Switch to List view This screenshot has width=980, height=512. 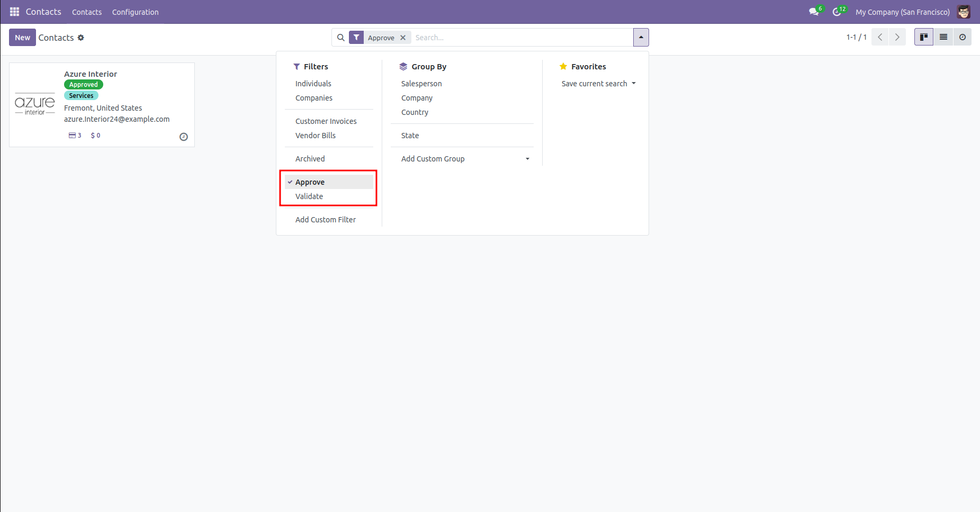tap(943, 37)
